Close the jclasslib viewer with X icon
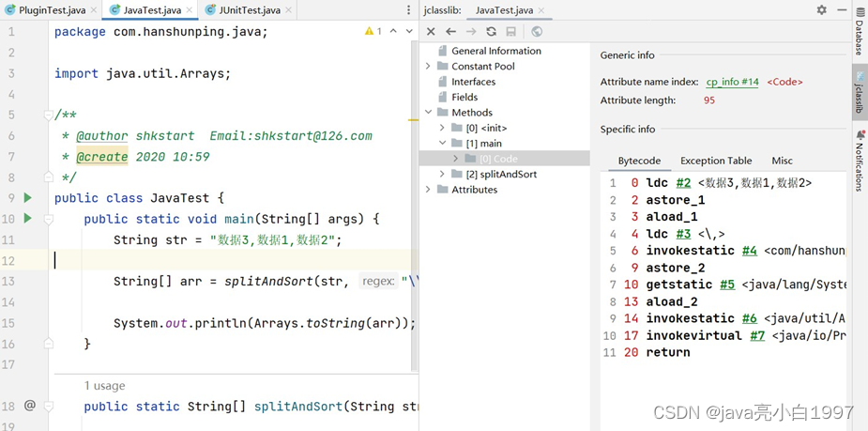Viewport: 868px width, 431px height. point(431,32)
